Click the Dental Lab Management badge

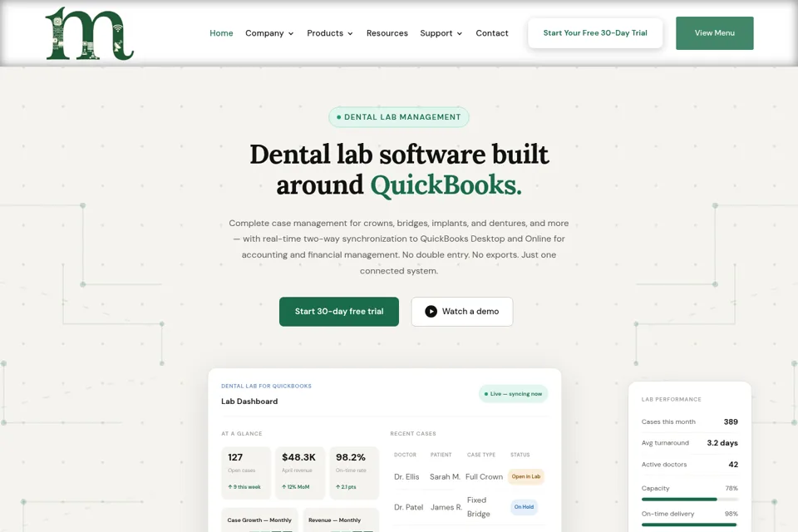399,117
